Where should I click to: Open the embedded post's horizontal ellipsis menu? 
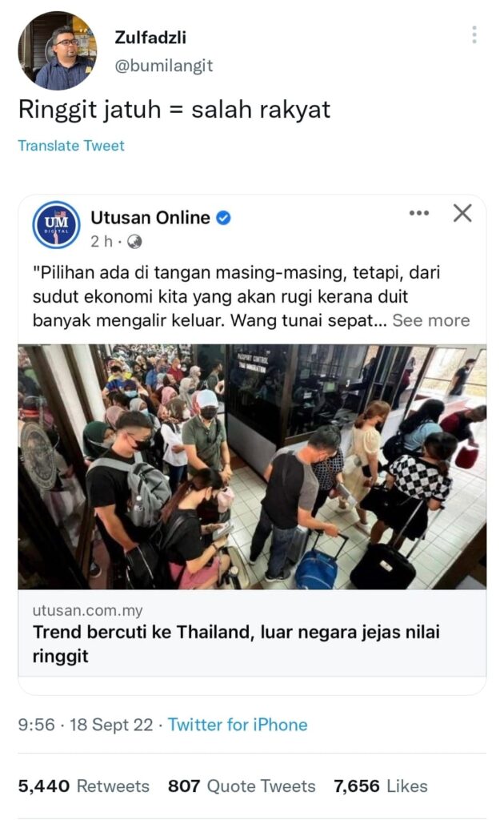click(x=419, y=213)
